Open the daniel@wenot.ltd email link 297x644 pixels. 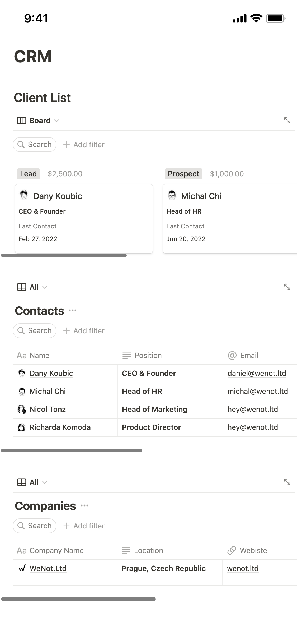[257, 373]
